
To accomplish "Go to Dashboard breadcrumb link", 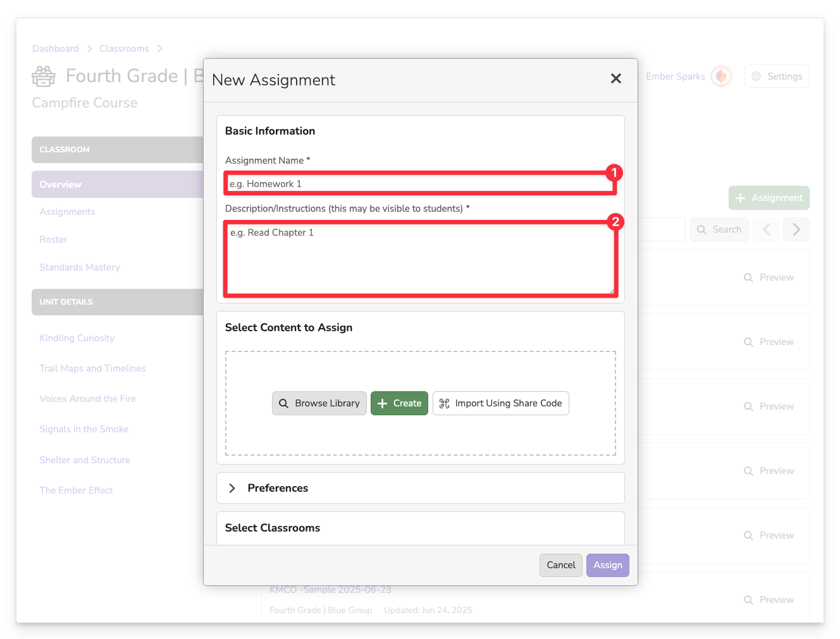I will [x=56, y=49].
